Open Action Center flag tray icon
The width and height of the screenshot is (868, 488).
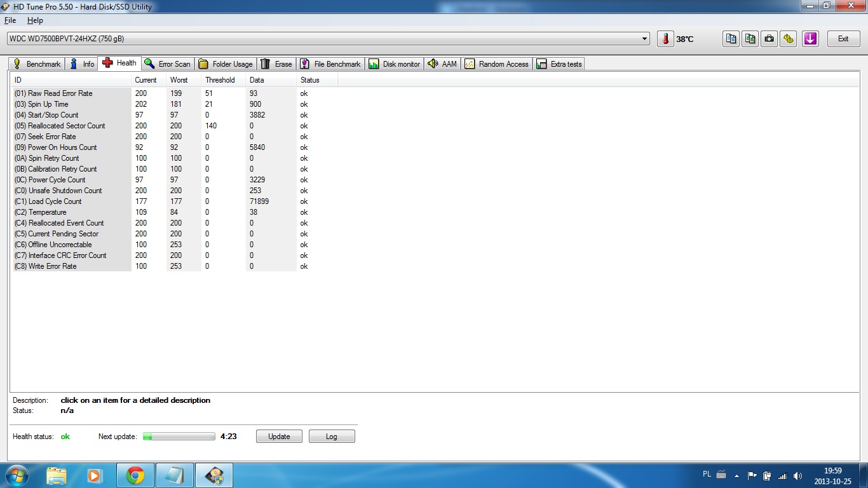[752, 475]
